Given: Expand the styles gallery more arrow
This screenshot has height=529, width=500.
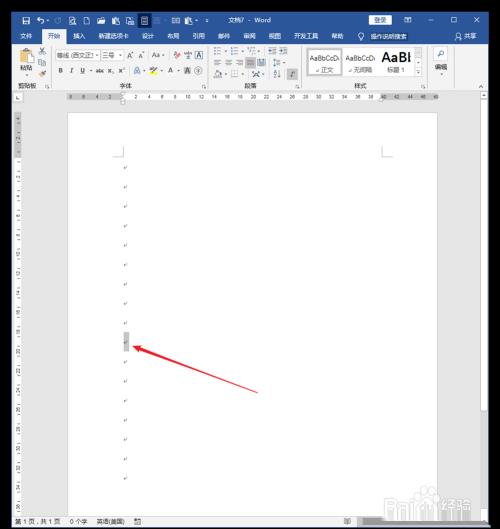Looking at the screenshot, I should [418, 72].
